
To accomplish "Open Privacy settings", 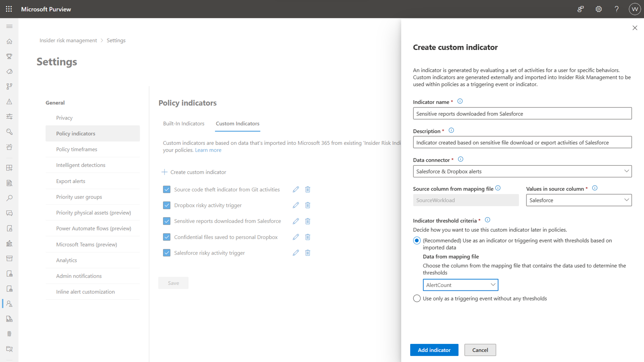I will click(93, 118).
